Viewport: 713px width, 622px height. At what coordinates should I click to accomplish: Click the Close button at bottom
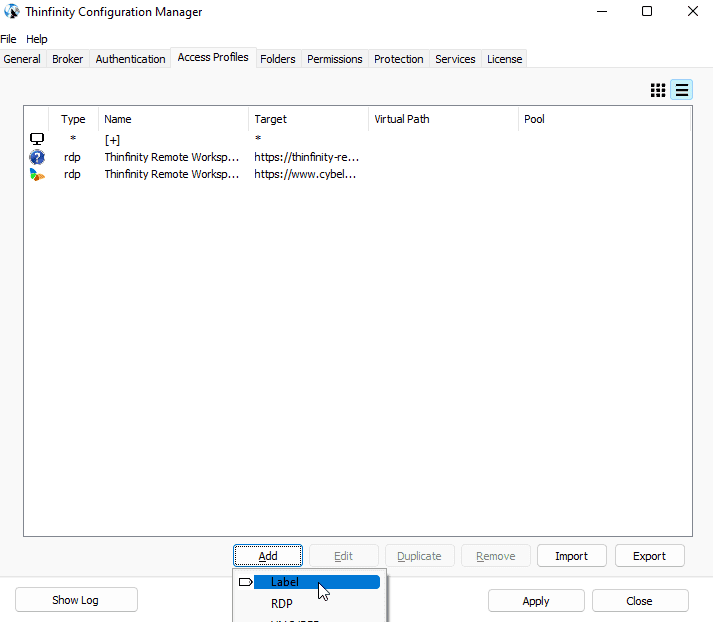[x=640, y=601]
